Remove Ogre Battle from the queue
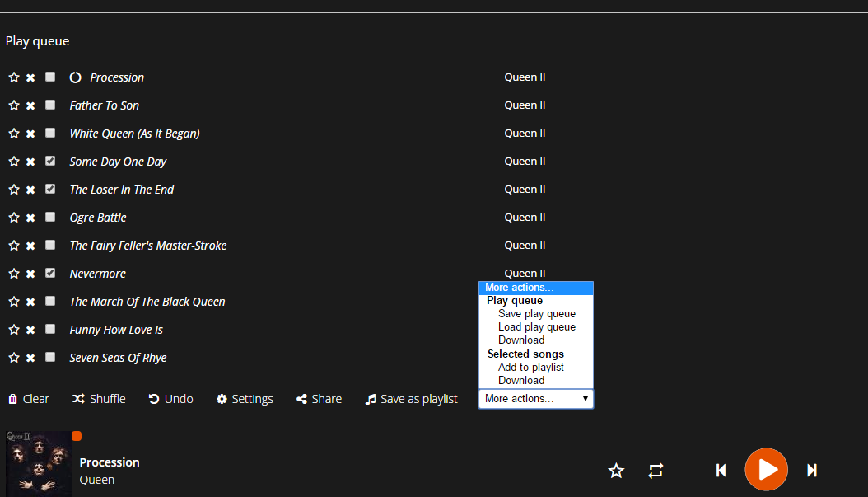868x497 pixels. [30, 218]
